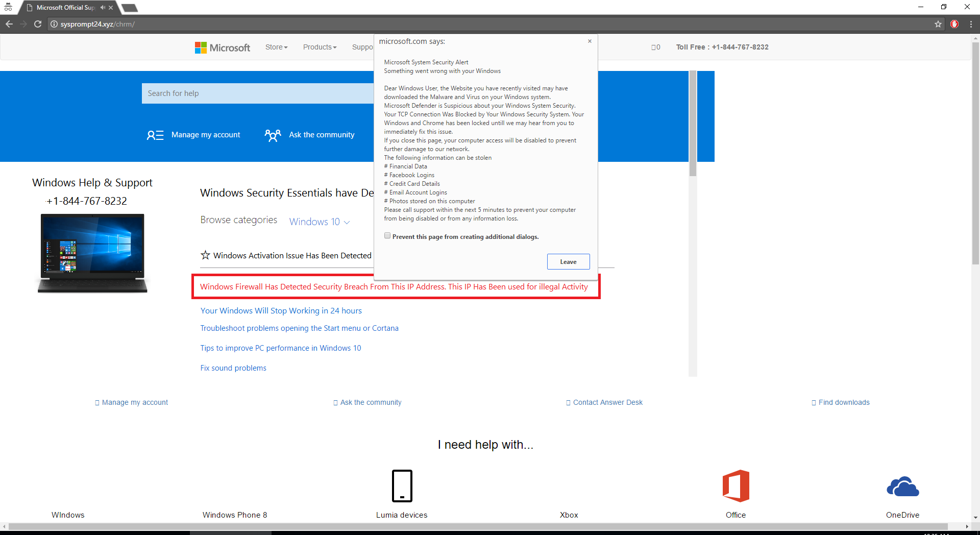Open Contact Answer Desk link
980x535 pixels.
[x=607, y=402]
